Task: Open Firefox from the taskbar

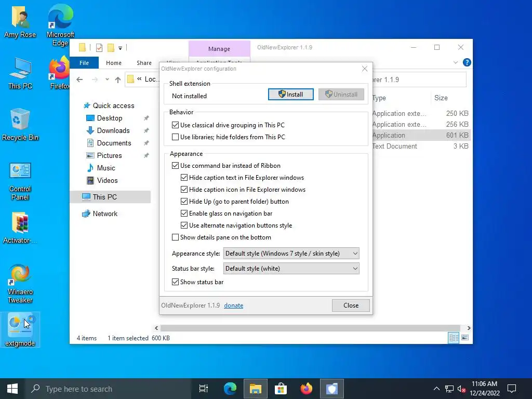Action: click(x=306, y=389)
